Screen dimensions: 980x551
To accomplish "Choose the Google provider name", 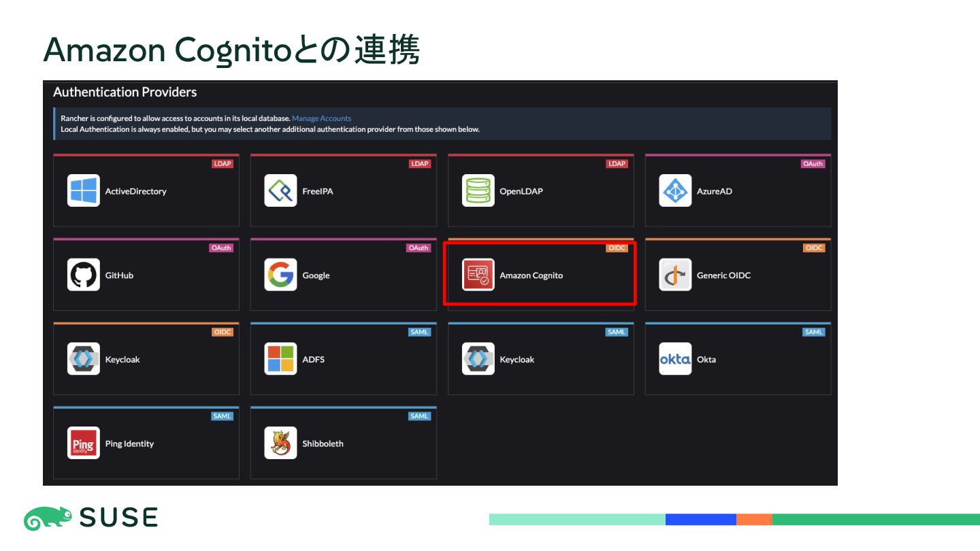I will tap(316, 275).
